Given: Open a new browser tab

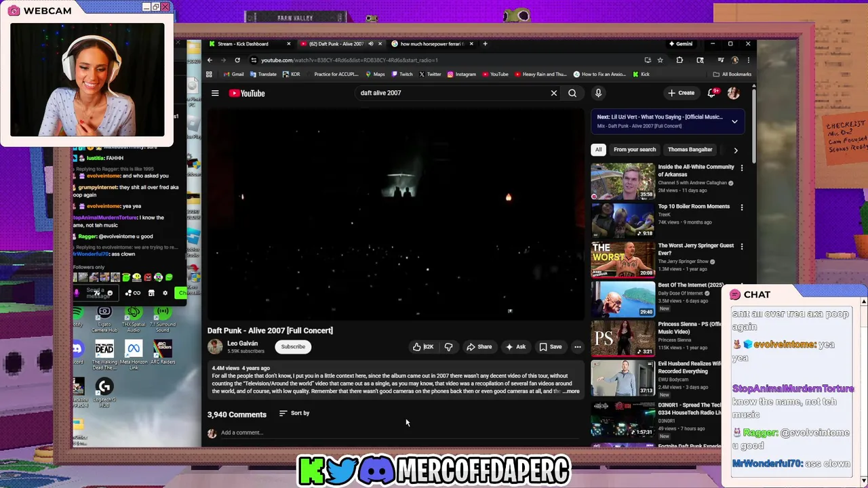Looking at the screenshot, I should click(x=485, y=43).
